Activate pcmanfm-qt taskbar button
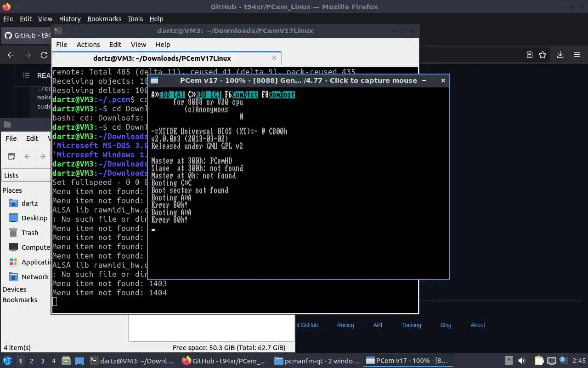This screenshot has height=368, width=588. tap(317, 361)
